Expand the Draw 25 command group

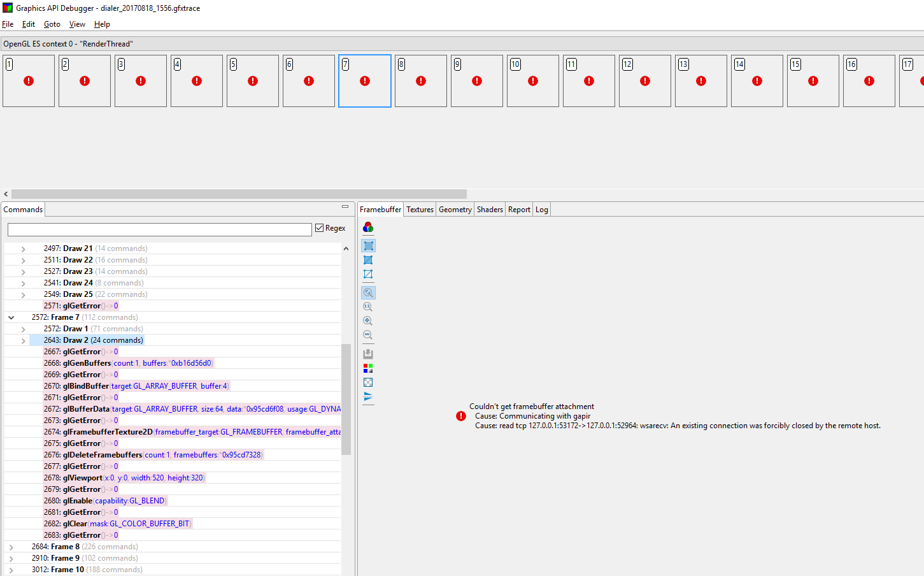pos(23,294)
